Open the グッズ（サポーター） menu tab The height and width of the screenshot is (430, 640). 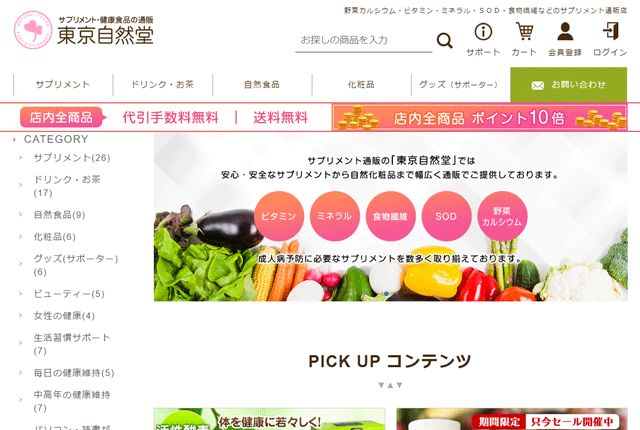[460, 84]
